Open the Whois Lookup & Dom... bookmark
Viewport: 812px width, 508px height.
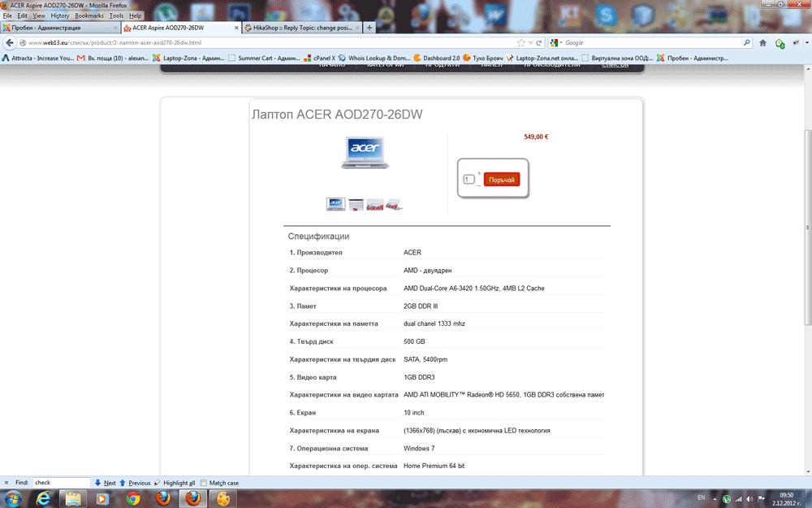(x=374, y=58)
